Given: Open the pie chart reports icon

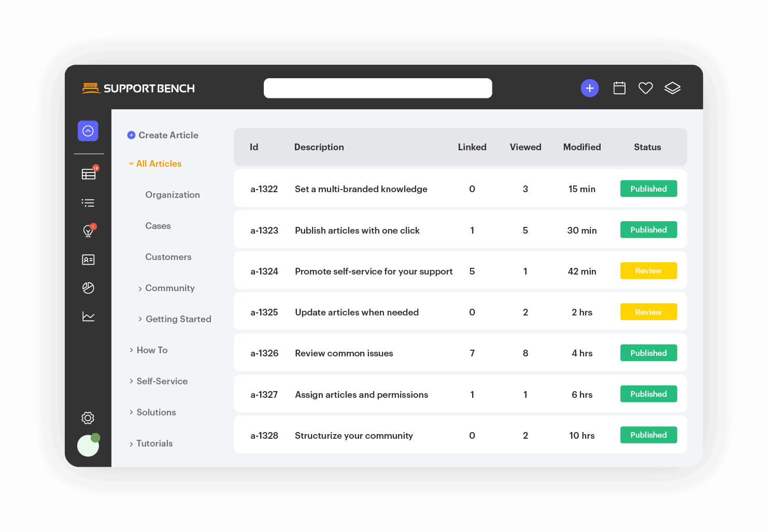Looking at the screenshot, I should coord(88,288).
